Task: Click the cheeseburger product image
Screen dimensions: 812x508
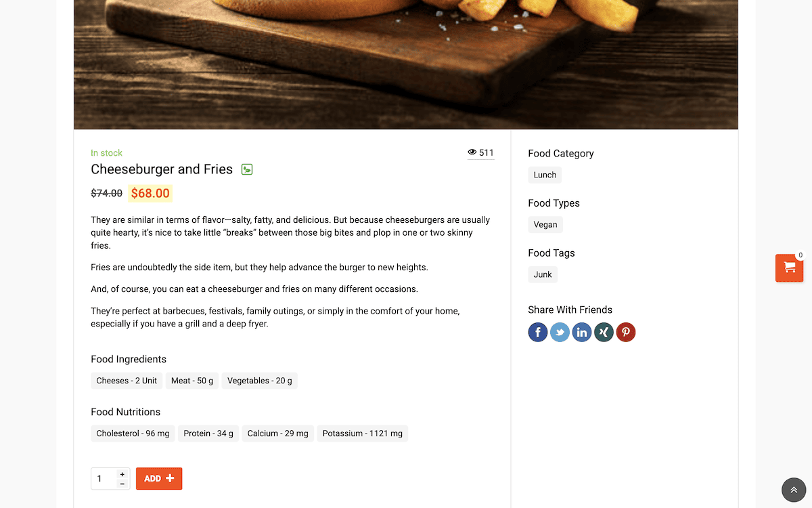Action: click(x=406, y=64)
